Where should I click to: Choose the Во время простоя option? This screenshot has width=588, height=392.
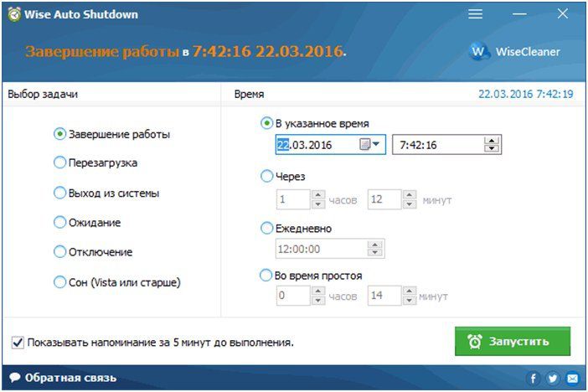tap(312, 276)
